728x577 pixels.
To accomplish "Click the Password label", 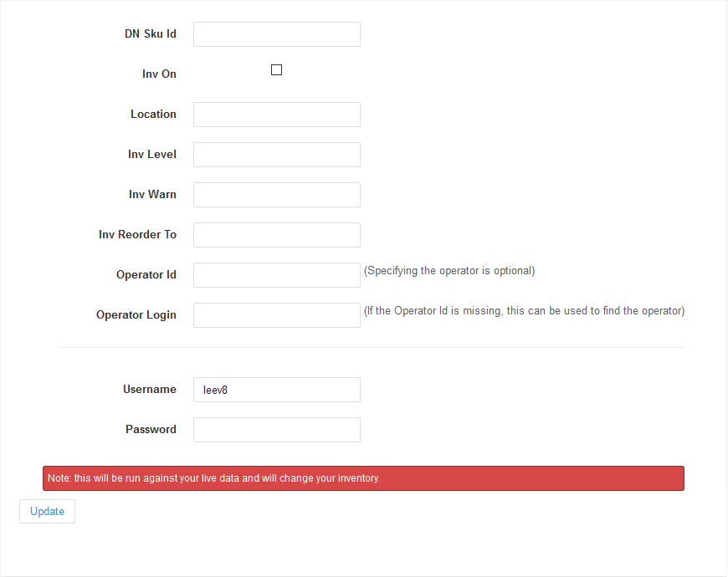I will [x=151, y=429].
